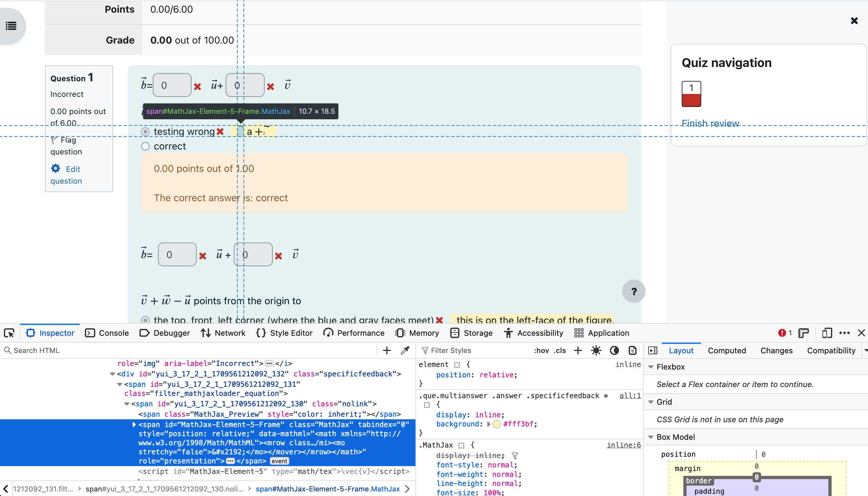
Task: Open the help question-mark button
Action: [634, 291]
